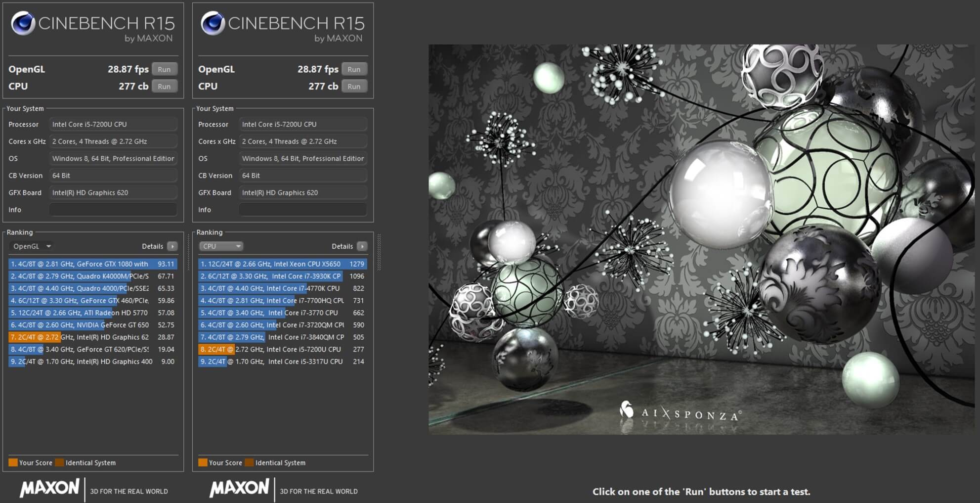Select Intel Core i5-3317U ranking row
Viewport: 980px width, 503px height.
282,362
